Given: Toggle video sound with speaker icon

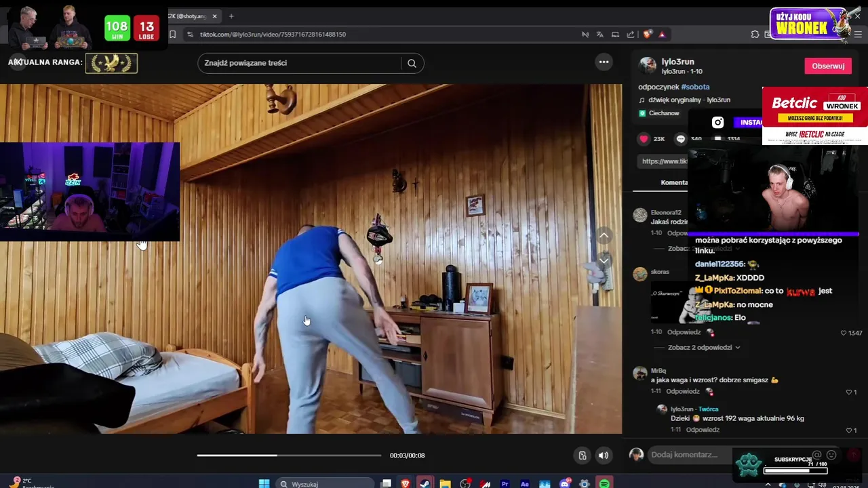Looking at the screenshot, I should (x=603, y=455).
